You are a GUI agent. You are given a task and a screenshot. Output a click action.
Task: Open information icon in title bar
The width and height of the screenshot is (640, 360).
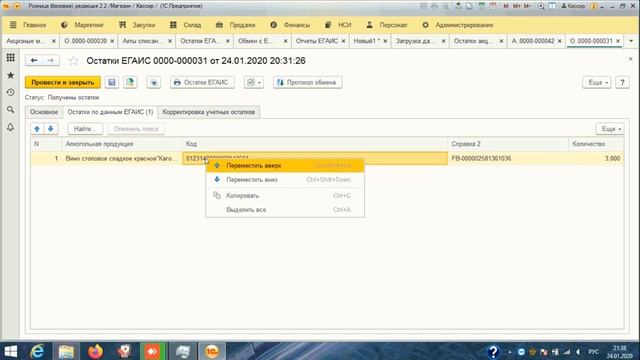594,6
